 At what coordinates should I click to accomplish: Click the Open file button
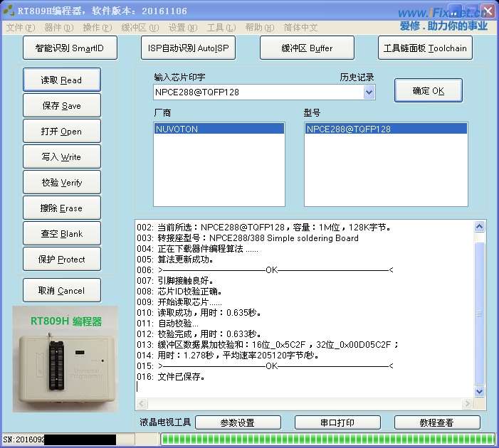pyautogui.click(x=61, y=131)
